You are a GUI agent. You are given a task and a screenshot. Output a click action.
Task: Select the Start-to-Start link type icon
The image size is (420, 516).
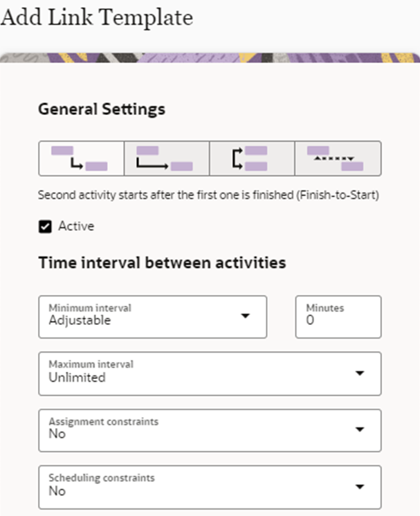tap(167, 159)
